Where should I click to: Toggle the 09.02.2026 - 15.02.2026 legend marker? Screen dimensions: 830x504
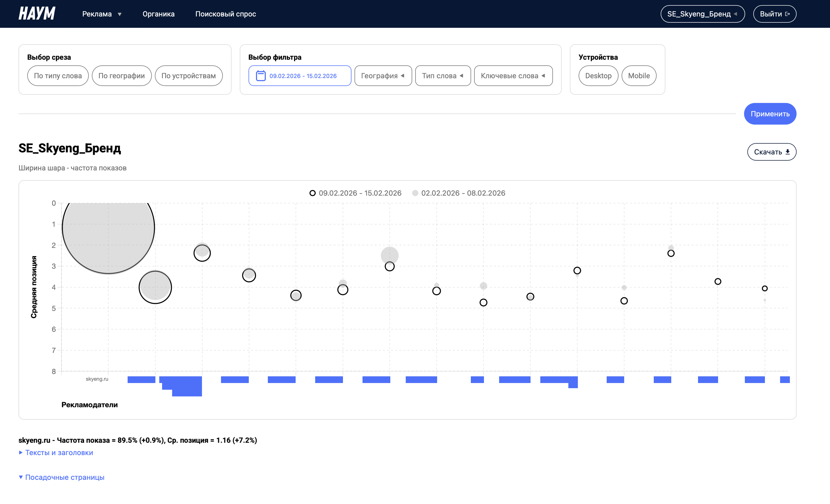coord(313,193)
